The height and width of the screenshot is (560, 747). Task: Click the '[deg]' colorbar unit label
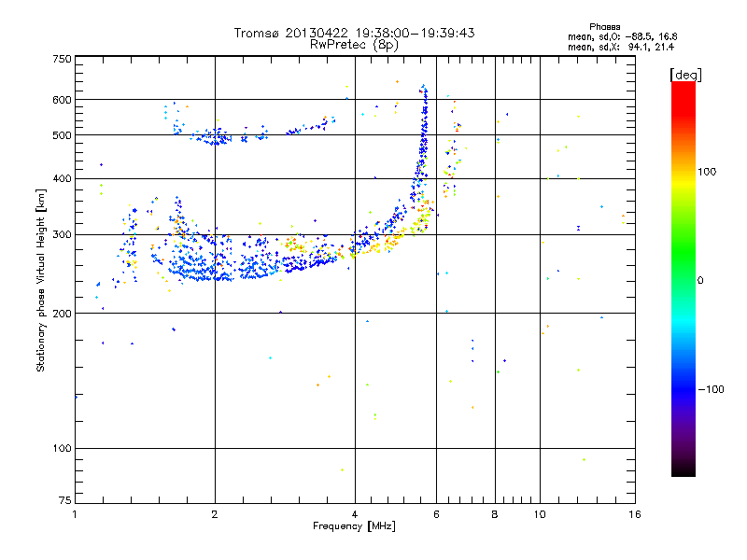[x=685, y=75]
